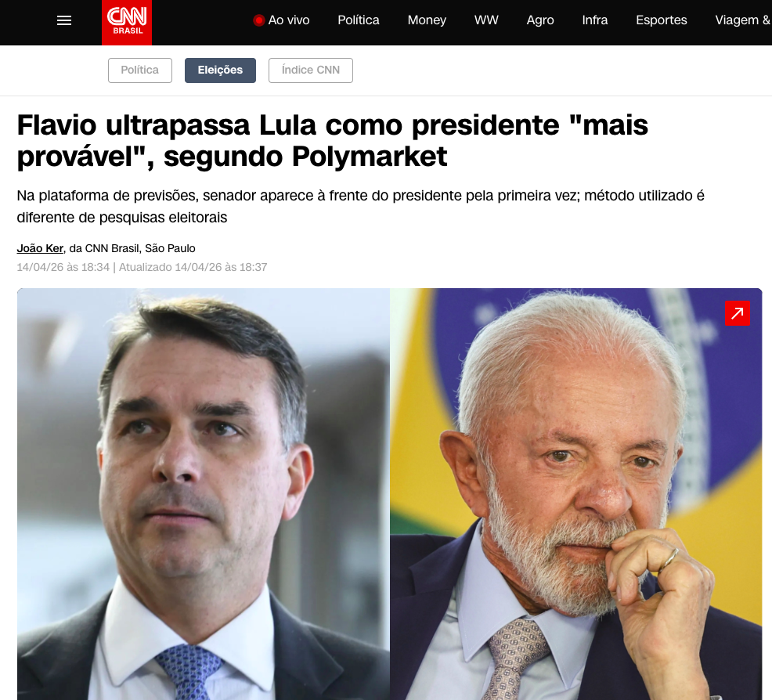
Task: Click the photo of Lula on the right
Action: (x=576, y=494)
